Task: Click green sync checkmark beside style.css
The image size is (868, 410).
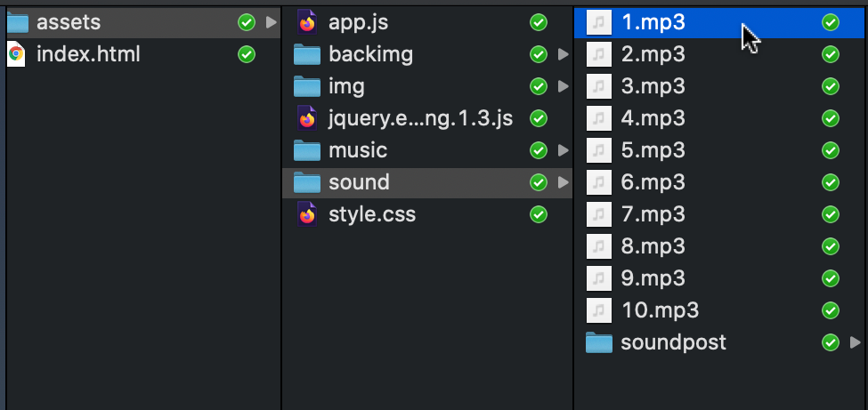Action: coord(539,214)
